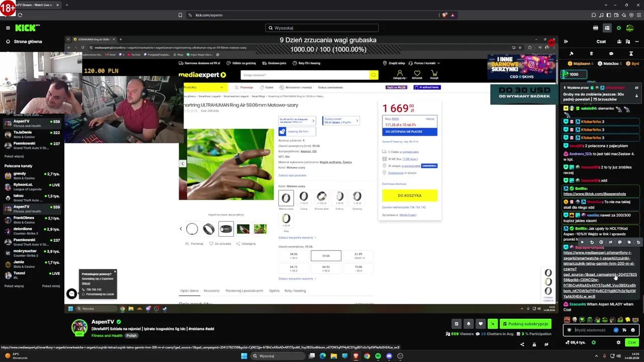Image resolution: width=644 pixels, height=362 pixels.
Task: Open the emoji picker in chat input
Action: 633,330
